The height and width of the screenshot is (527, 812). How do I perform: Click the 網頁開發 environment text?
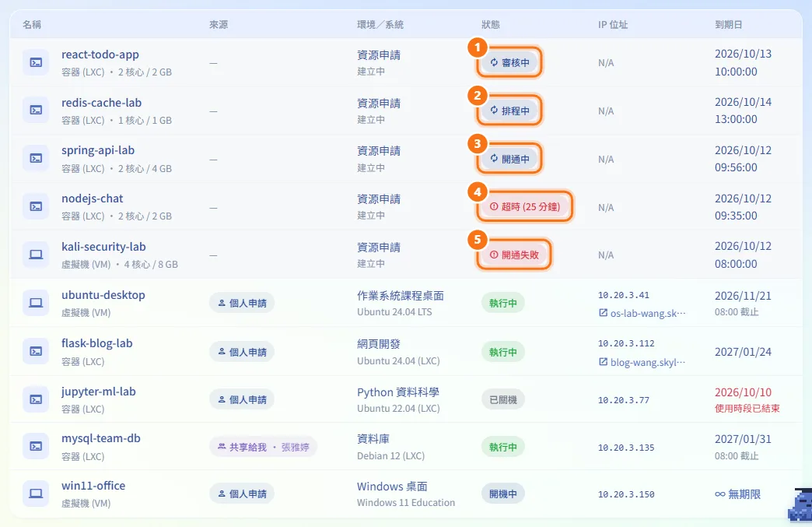pos(379,344)
